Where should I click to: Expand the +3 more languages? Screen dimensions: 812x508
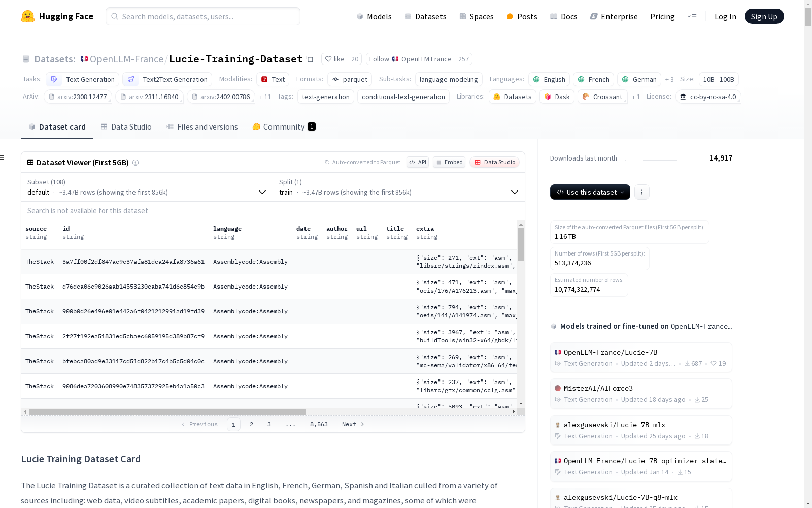point(669,79)
